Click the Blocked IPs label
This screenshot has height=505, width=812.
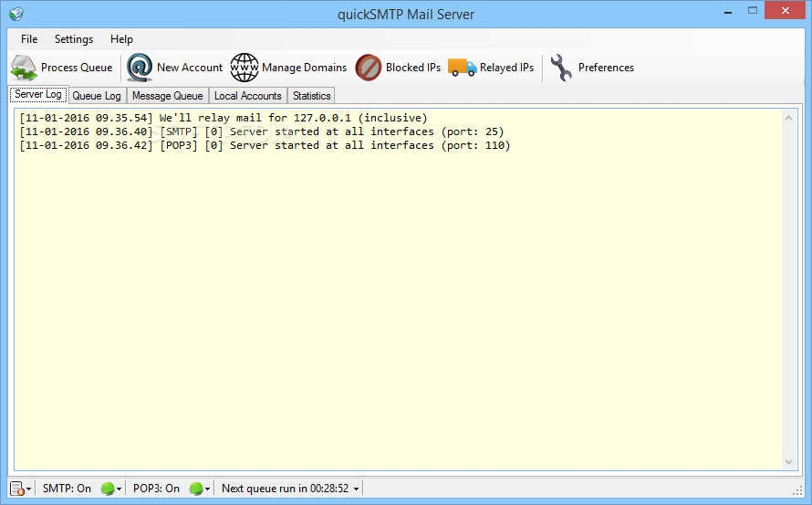[x=412, y=68]
